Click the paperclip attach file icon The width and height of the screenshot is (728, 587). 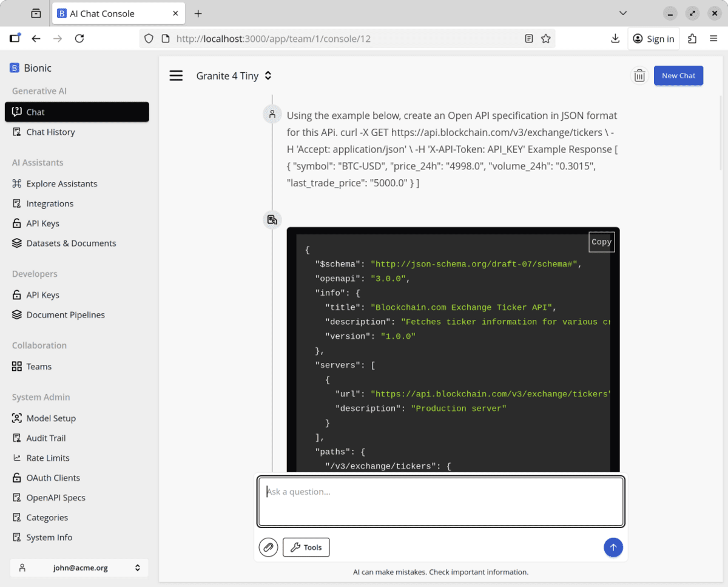(268, 547)
